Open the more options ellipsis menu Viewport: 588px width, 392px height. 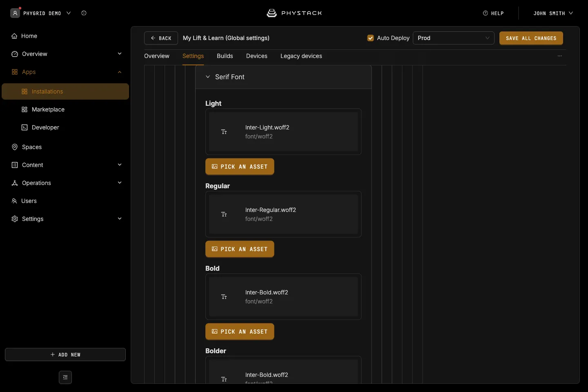(x=560, y=56)
